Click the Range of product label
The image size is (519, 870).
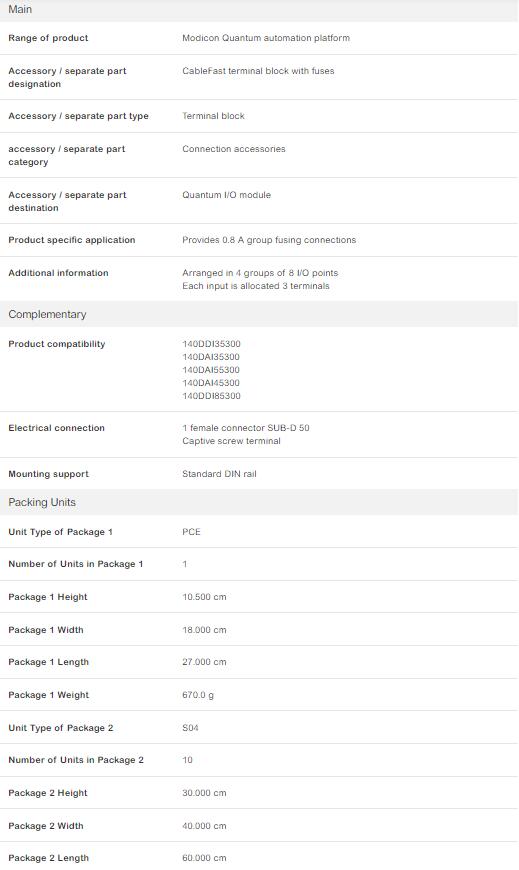48,38
